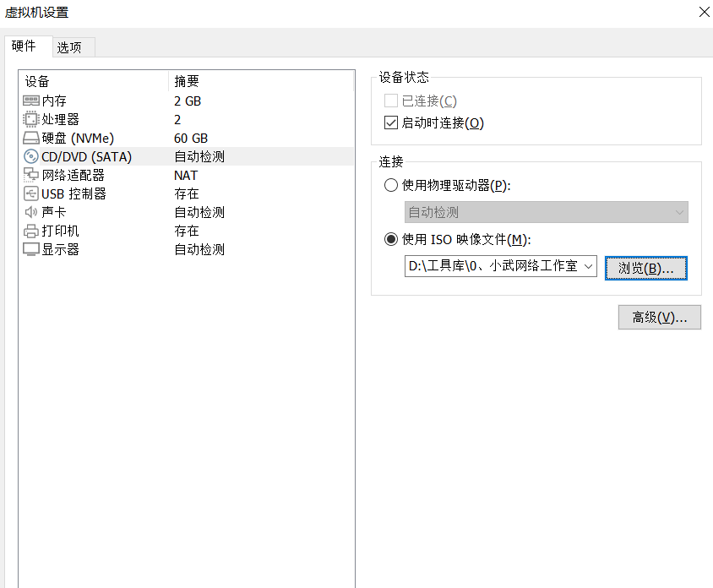Click the sound card (声卡) speaker icon
This screenshot has height=588, width=713.
point(31,212)
